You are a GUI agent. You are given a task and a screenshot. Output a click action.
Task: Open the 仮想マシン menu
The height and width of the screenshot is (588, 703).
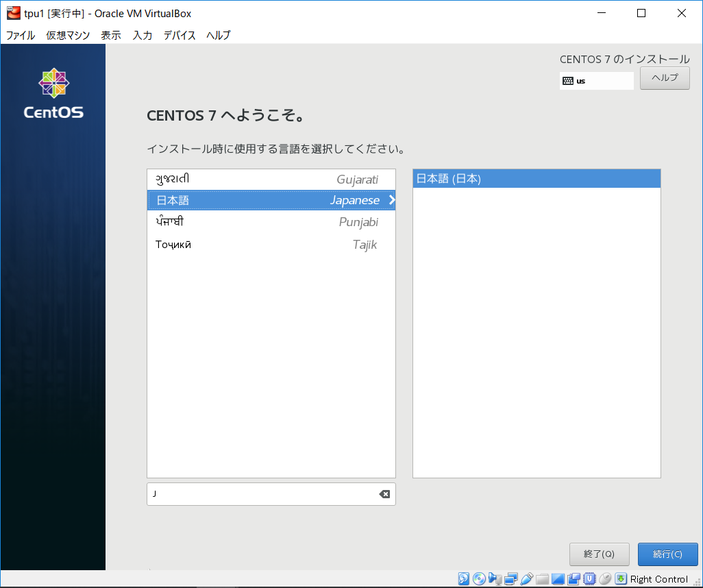pos(68,36)
